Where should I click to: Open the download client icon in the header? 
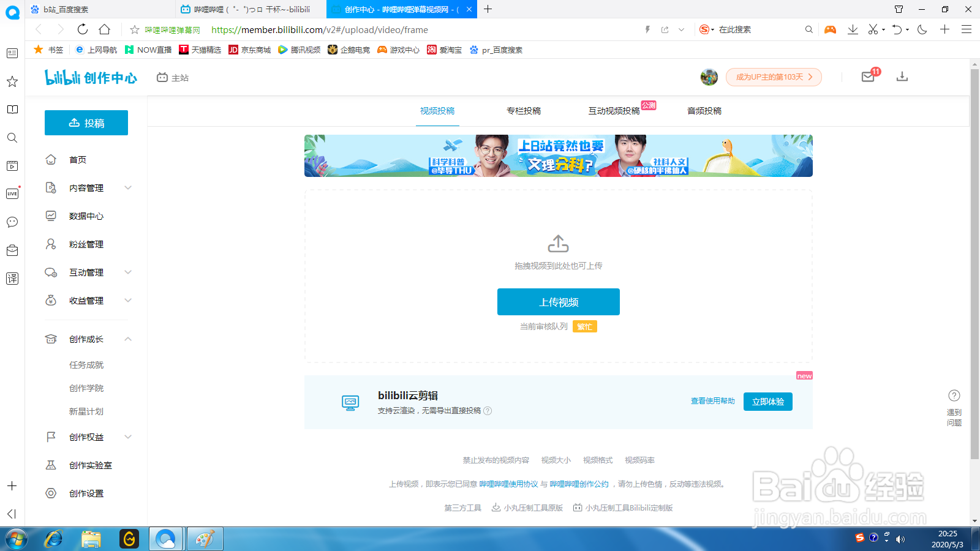tap(902, 77)
